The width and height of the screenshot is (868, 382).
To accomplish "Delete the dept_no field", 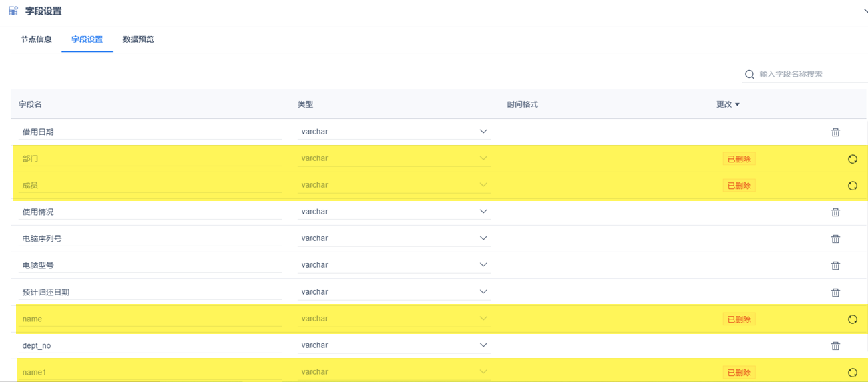I will 835,346.
